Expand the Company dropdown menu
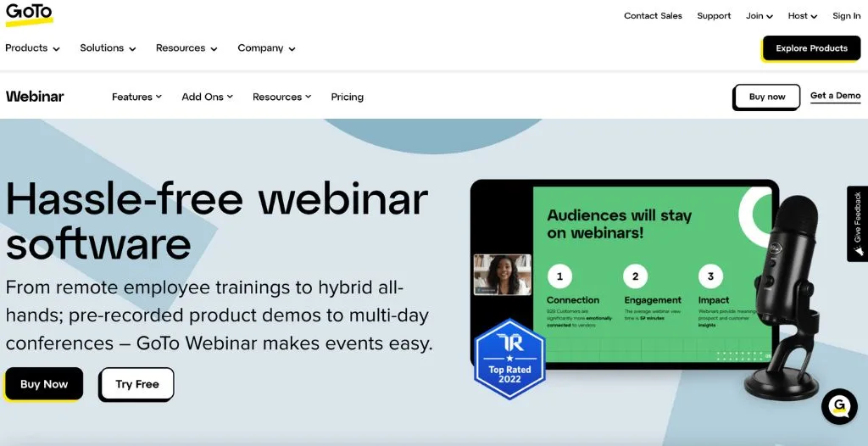868x446 pixels. pyautogui.click(x=266, y=48)
